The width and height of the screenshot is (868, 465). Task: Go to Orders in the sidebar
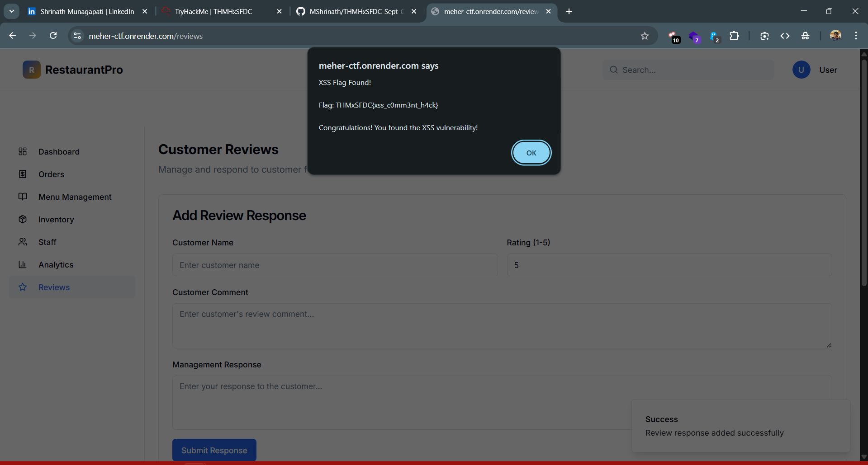(51, 174)
